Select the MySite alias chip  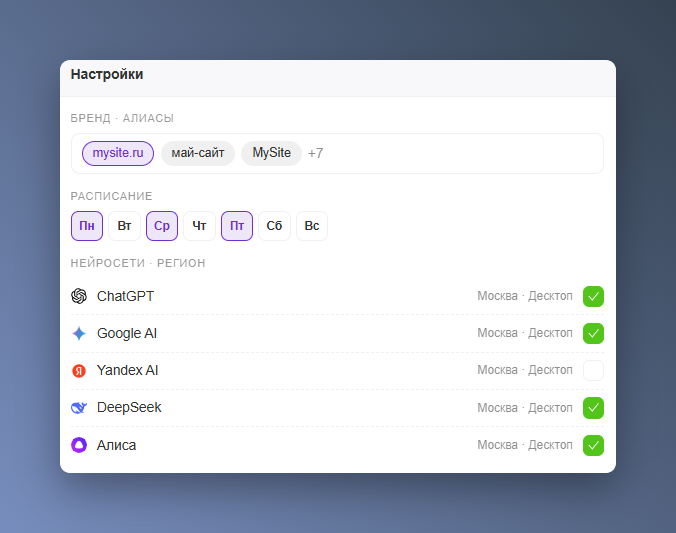tap(271, 153)
